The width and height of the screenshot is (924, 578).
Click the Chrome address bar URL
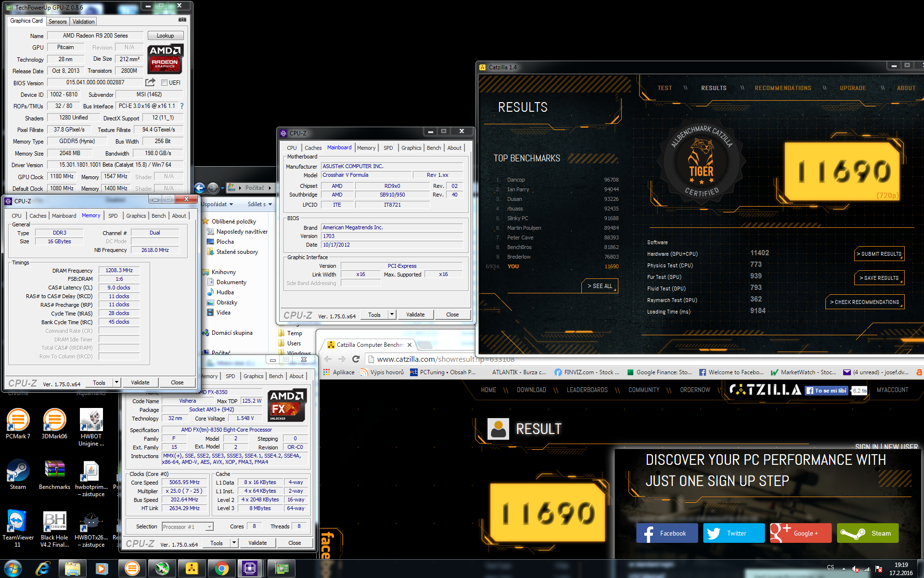[446, 359]
